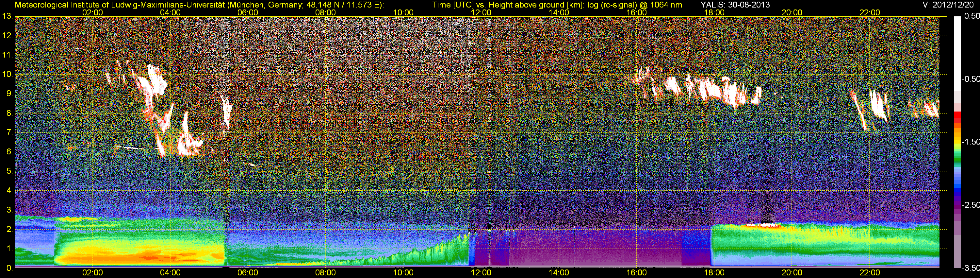Click the 14:00 label on the top time axis

pyautogui.click(x=559, y=12)
